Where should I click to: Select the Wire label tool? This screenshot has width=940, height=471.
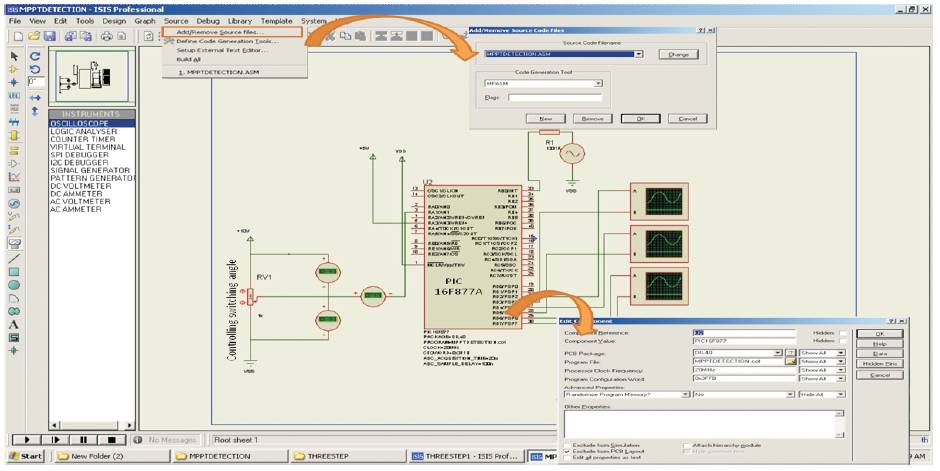tap(14, 96)
